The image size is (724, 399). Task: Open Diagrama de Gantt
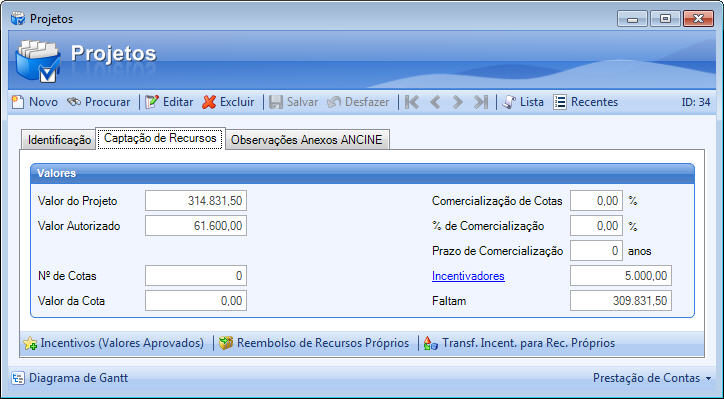(x=70, y=378)
